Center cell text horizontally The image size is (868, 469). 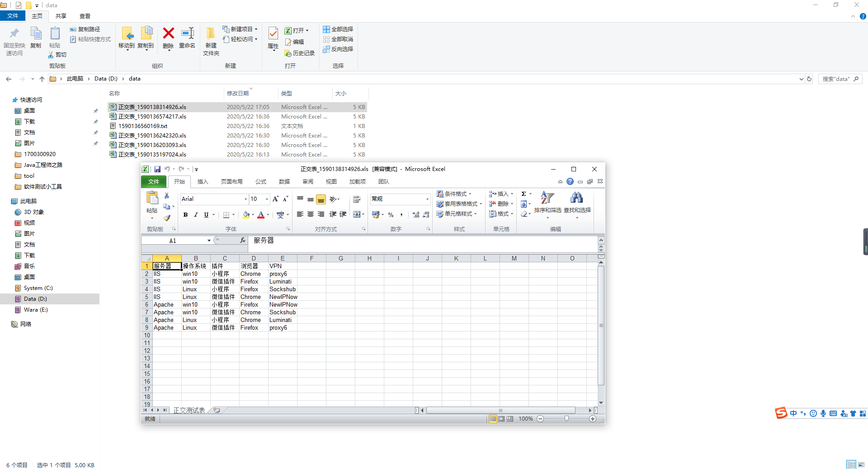(310, 214)
